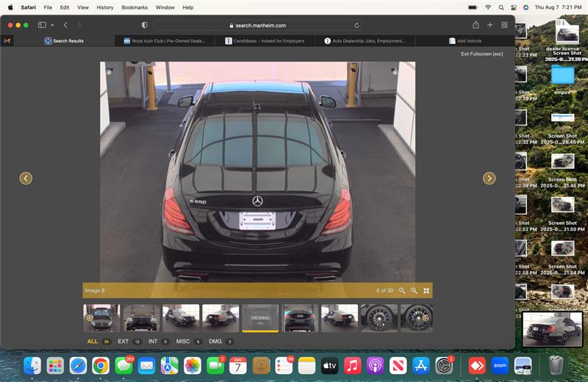Add a new Safari tab

[490, 25]
